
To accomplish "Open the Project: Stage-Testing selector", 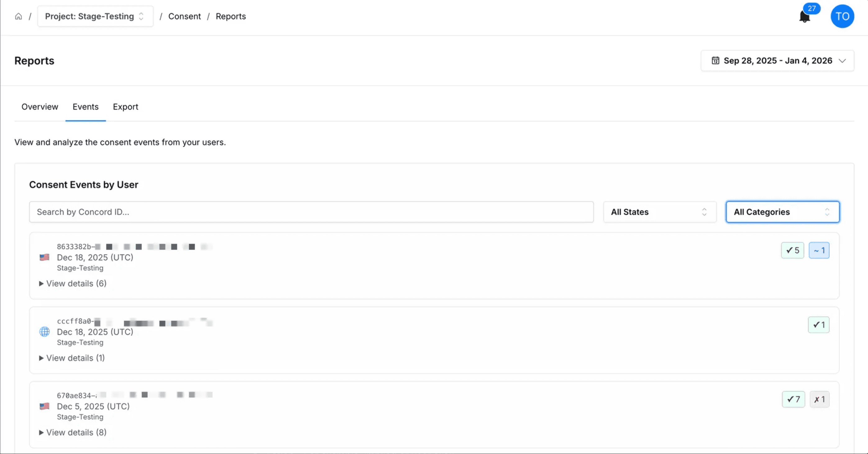I will [95, 16].
